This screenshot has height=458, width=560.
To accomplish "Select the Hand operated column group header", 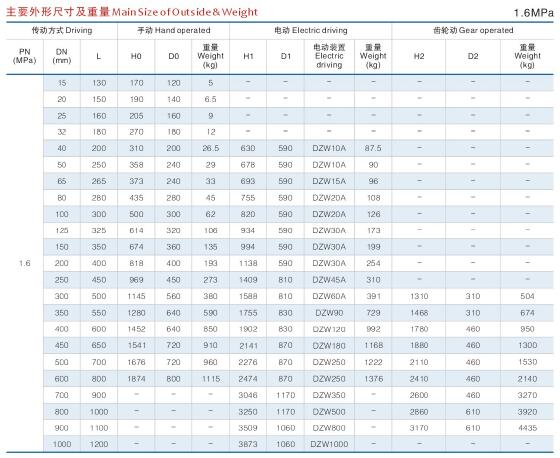I will pos(174,30).
